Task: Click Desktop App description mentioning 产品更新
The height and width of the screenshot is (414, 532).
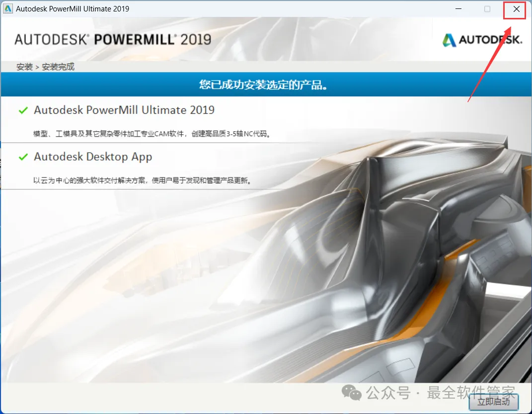Action: [x=143, y=180]
